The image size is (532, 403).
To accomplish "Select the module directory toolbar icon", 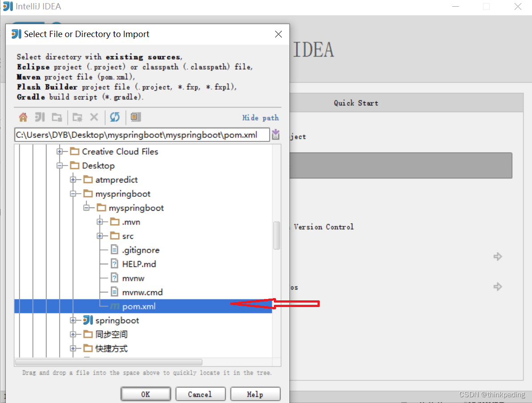I will tap(57, 117).
